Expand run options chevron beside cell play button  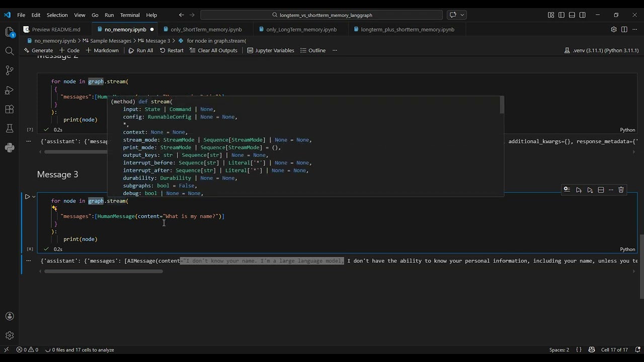[x=34, y=197]
